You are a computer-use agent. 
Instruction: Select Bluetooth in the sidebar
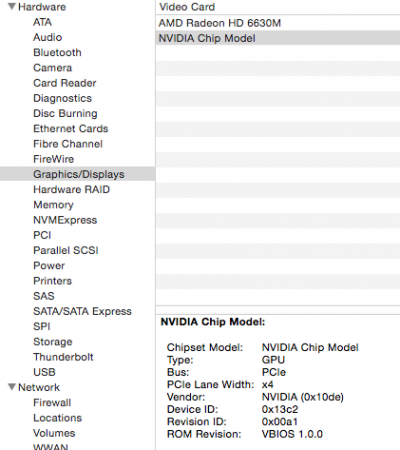click(57, 52)
